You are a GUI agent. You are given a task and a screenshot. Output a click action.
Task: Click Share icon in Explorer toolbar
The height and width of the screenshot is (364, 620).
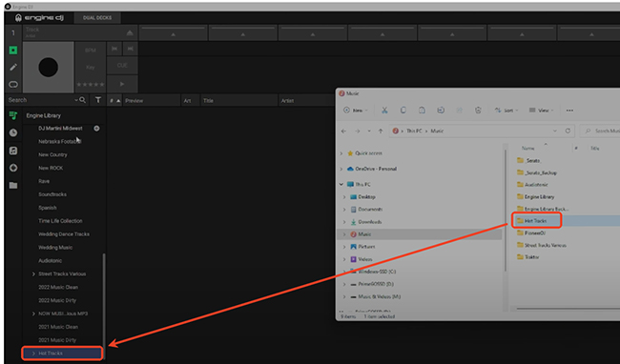[x=459, y=111]
